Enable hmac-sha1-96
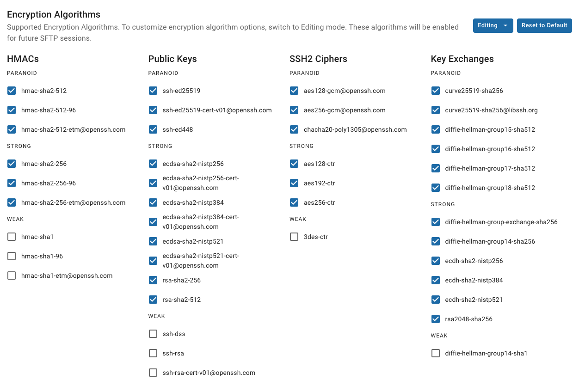Screen dimensions: 579x392 12,256
